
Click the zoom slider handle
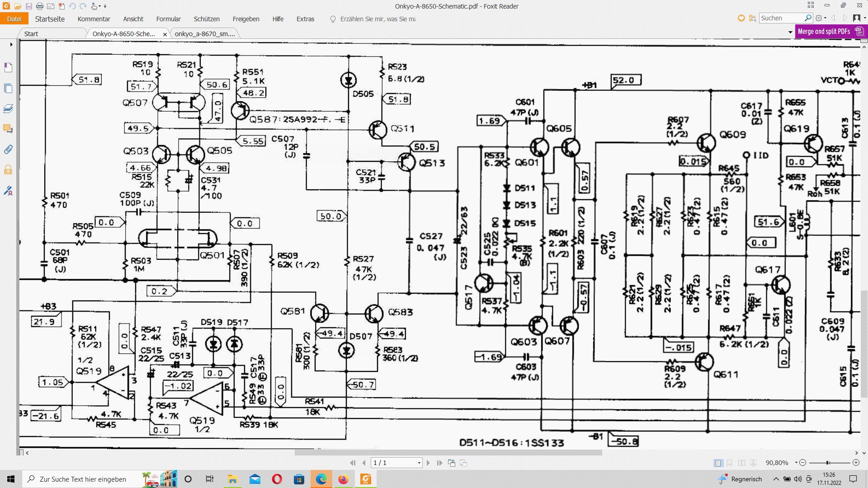tap(828, 463)
